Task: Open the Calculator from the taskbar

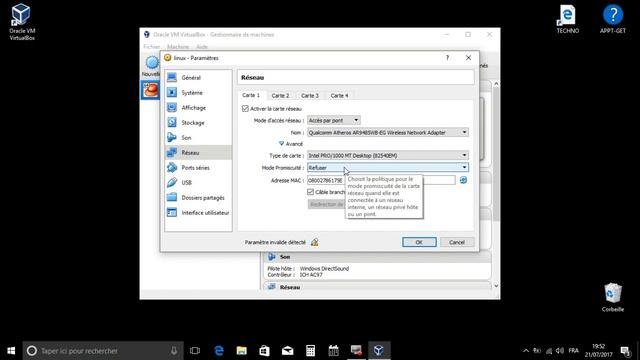Action: coord(310,351)
